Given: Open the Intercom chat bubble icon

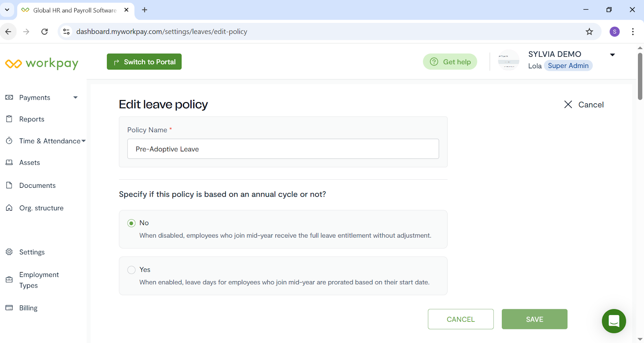Looking at the screenshot, I should click(x=614, y=321).
